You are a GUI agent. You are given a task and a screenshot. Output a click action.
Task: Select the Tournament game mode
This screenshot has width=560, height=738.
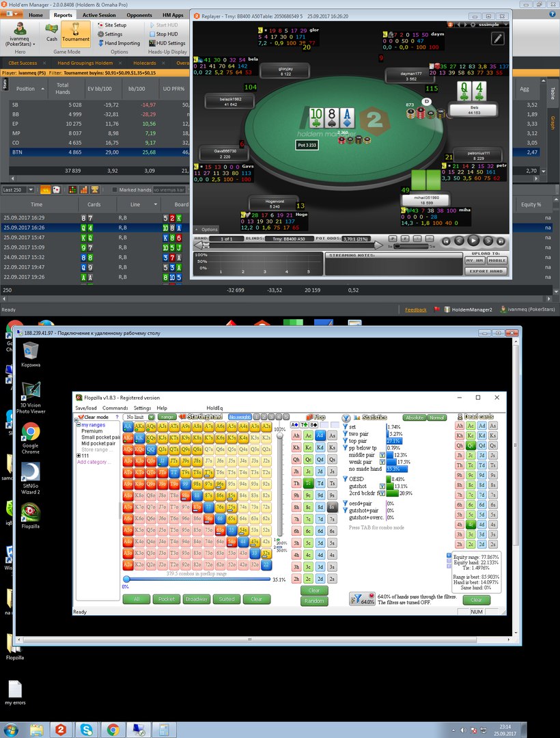[x=76, y=33]
